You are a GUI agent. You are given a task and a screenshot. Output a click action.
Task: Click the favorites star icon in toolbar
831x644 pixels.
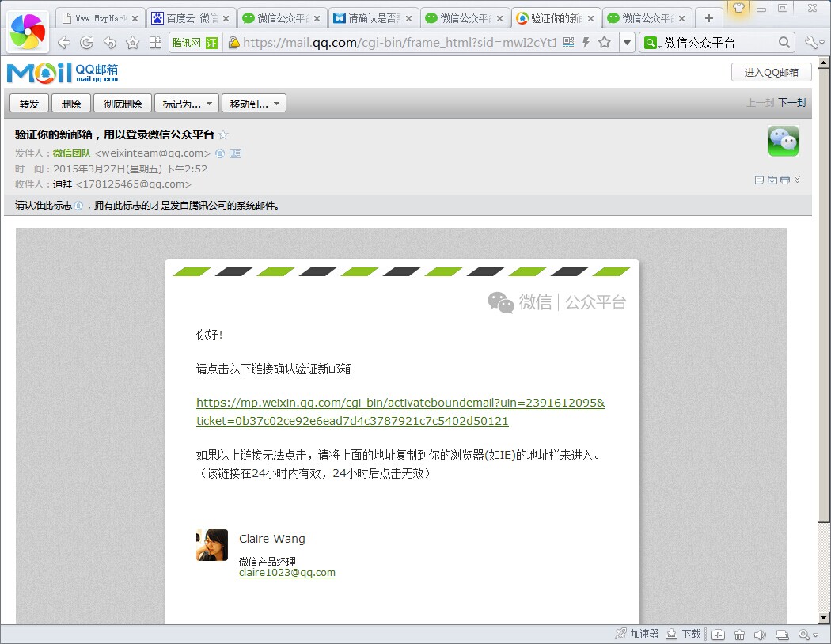pos(132,43)
